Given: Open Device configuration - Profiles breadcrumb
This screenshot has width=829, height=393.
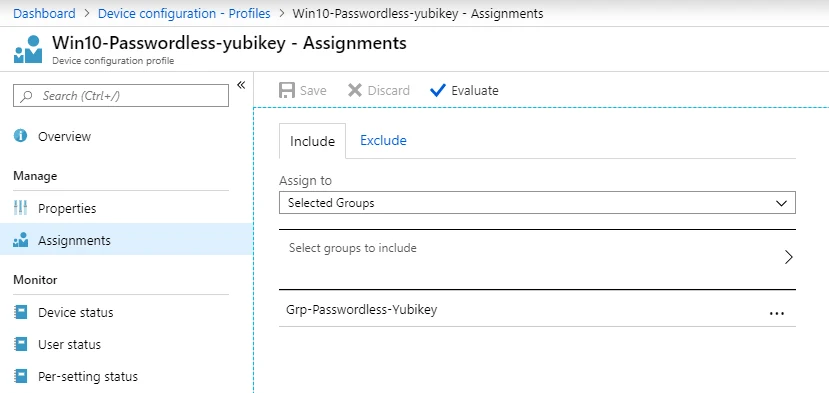Looking at the screenshot, I should pyautogui.click(x=184, y=13).
